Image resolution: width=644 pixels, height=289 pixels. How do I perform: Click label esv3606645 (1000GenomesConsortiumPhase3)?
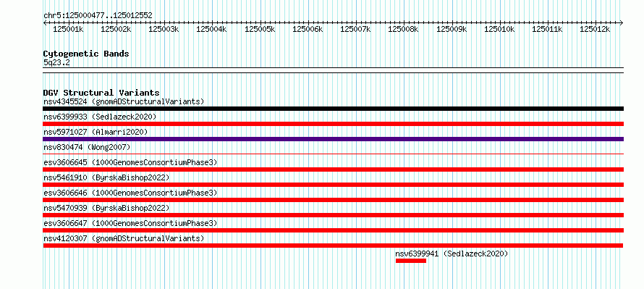[130, 162]
